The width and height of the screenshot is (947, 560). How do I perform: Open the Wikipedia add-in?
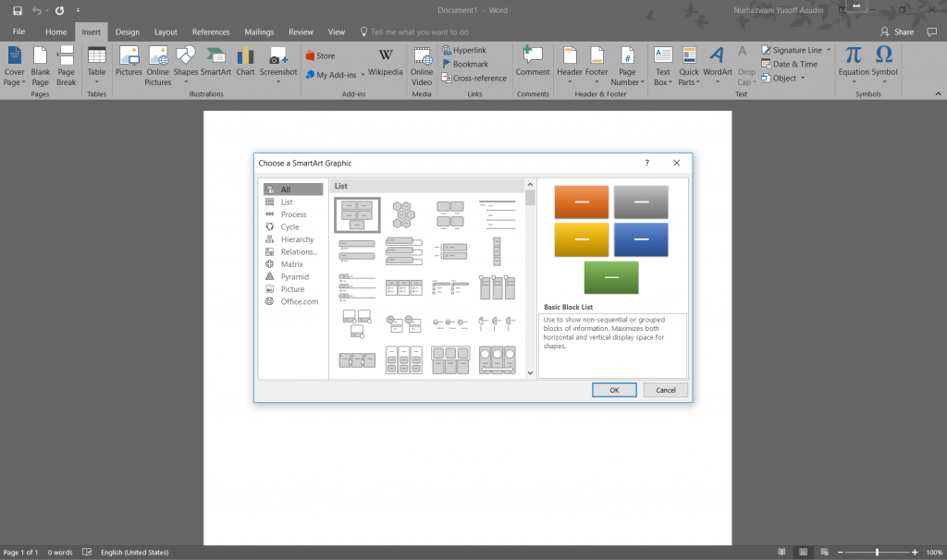point(385,65)
